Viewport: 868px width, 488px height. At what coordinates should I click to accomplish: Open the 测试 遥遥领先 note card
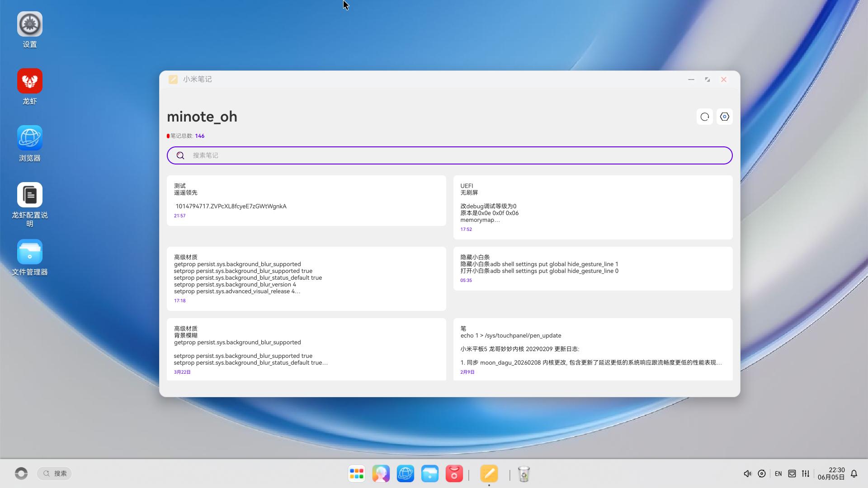click(307, 201)
